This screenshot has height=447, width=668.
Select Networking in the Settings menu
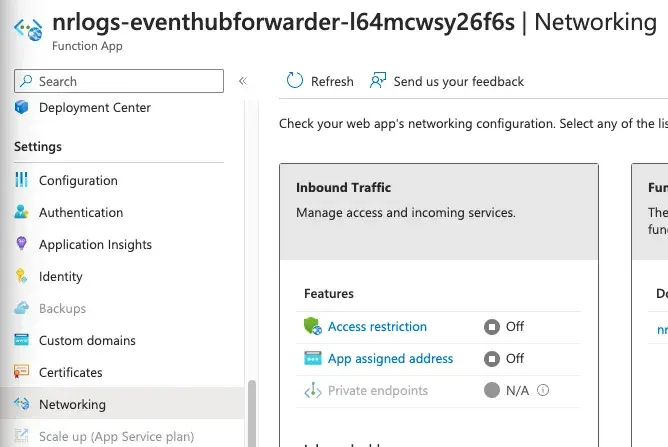click(72, 405)
